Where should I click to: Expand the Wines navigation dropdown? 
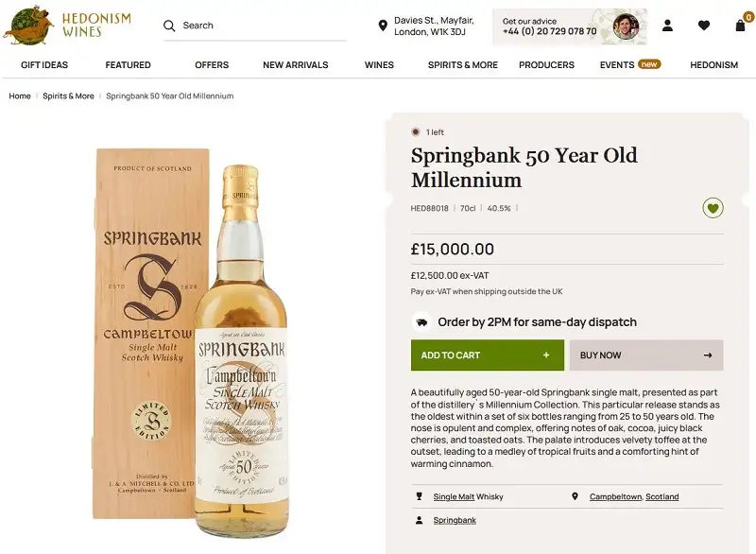point(379,65)
